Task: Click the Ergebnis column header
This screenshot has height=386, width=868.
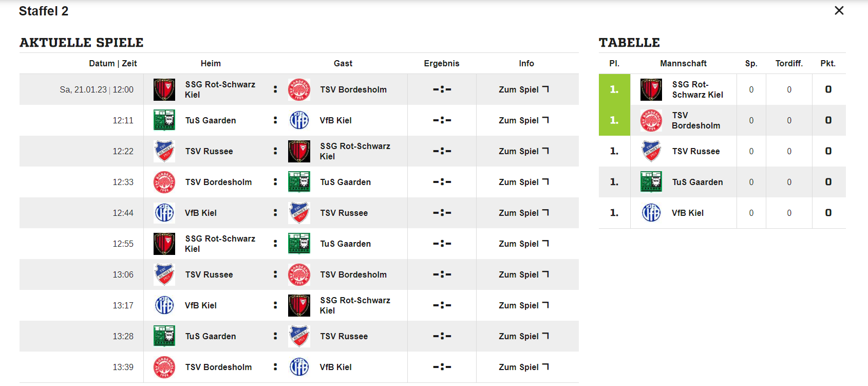Action: (442, 63)
